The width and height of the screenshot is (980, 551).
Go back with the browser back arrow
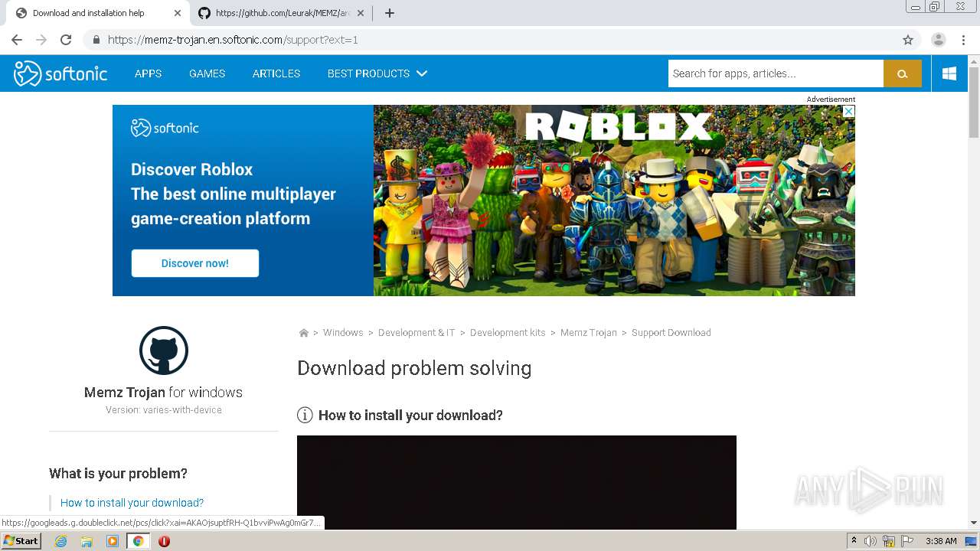click(17, 40)
